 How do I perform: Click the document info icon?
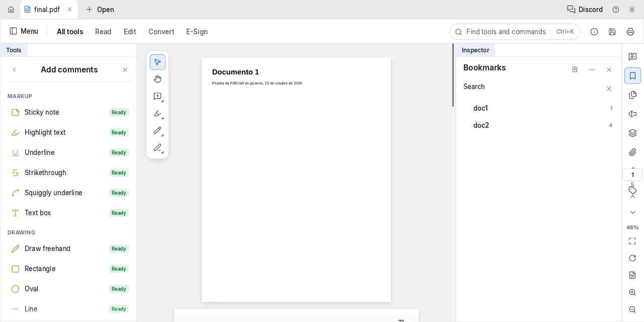pyautogui.click(x=594, y=32)
